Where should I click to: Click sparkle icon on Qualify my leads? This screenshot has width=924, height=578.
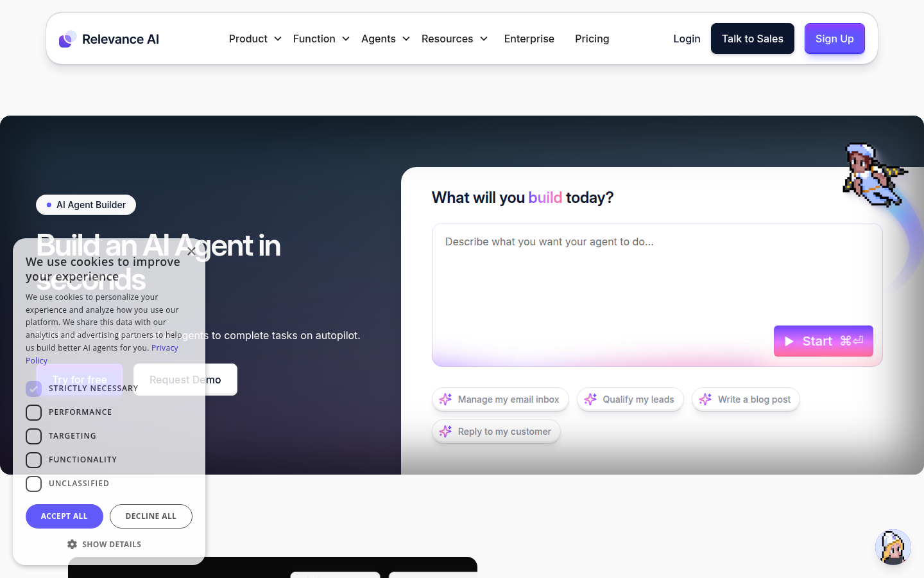coord(590,399)
